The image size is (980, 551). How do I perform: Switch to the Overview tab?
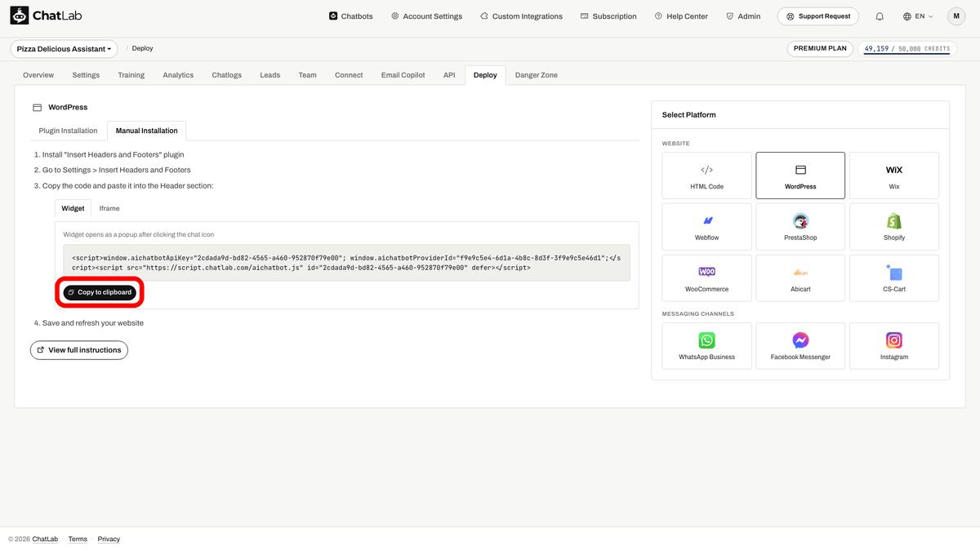click(38, 75)
